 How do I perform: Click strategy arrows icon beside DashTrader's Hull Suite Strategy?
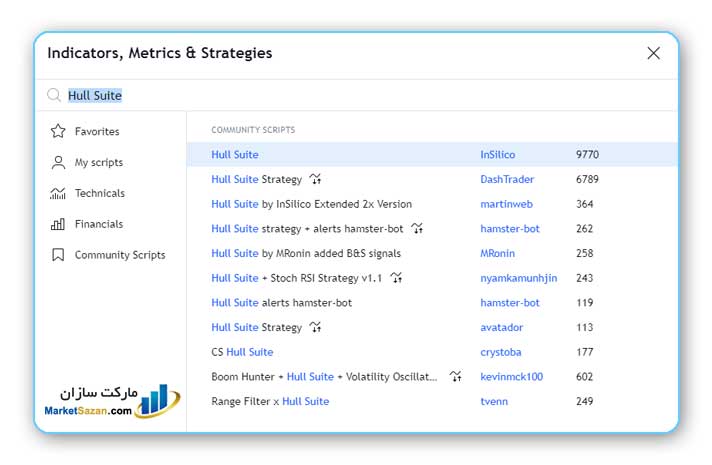(x=315, y=180)
